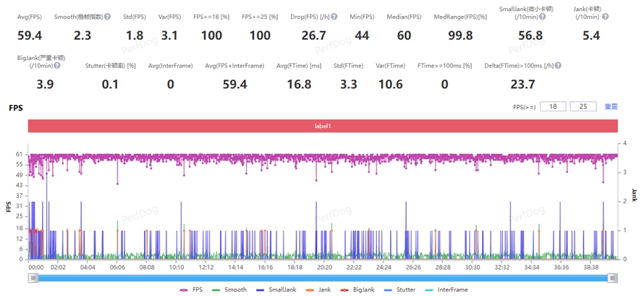Select the red label1 bar

click(x=323, y=126)
